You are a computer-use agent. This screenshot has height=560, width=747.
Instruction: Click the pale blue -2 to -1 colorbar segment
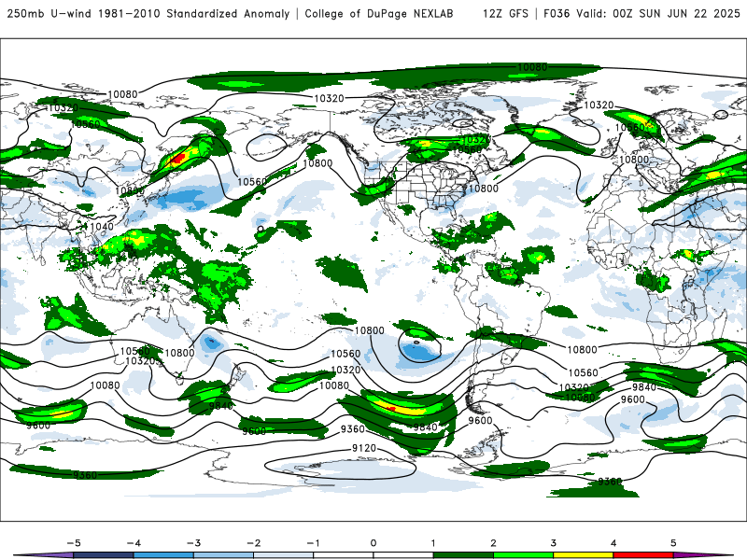(284, 555)
